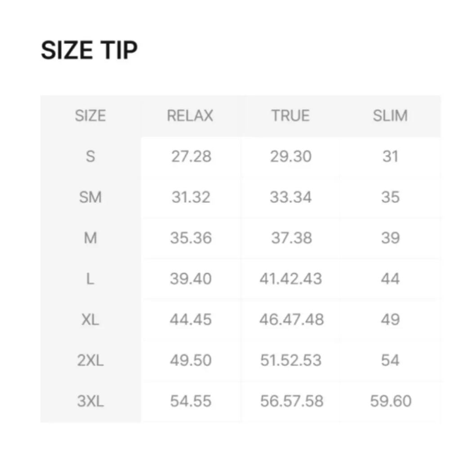Click the 2XL size row label
The height and width of the screenshot is (476, 463).
click(x=90, y=360)
